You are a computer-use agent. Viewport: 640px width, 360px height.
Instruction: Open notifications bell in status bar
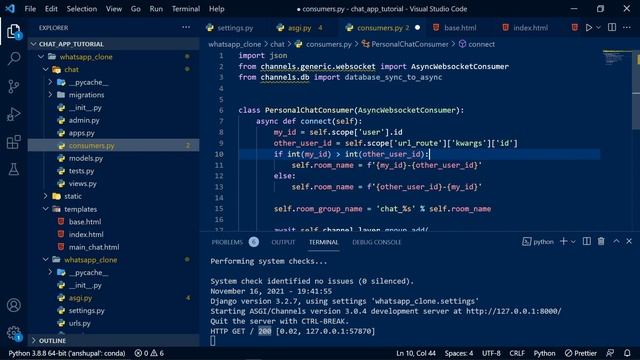627,353
